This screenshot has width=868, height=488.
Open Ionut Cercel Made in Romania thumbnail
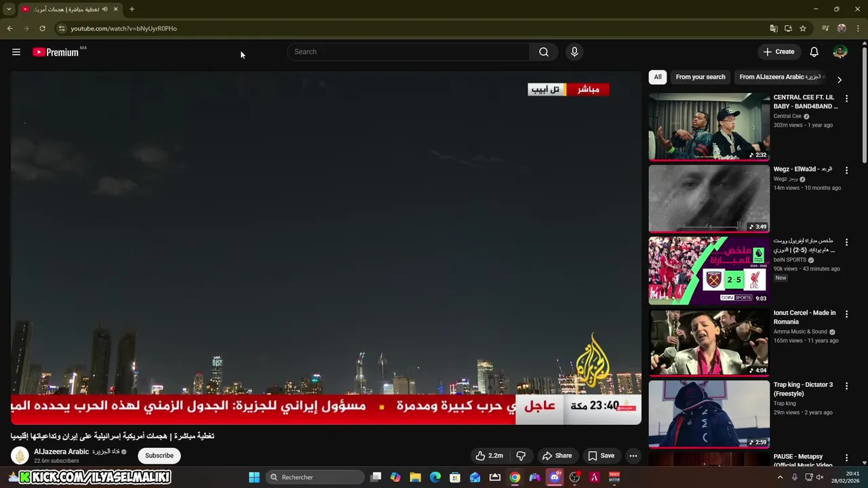pos(709,342)
